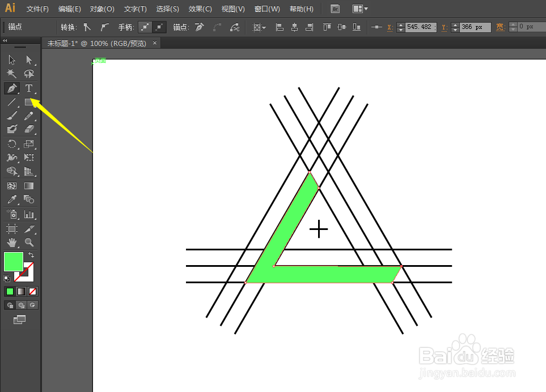546x392 pixels.
Task: Open the 窗口(W) menu
Action: pos(267,9)
